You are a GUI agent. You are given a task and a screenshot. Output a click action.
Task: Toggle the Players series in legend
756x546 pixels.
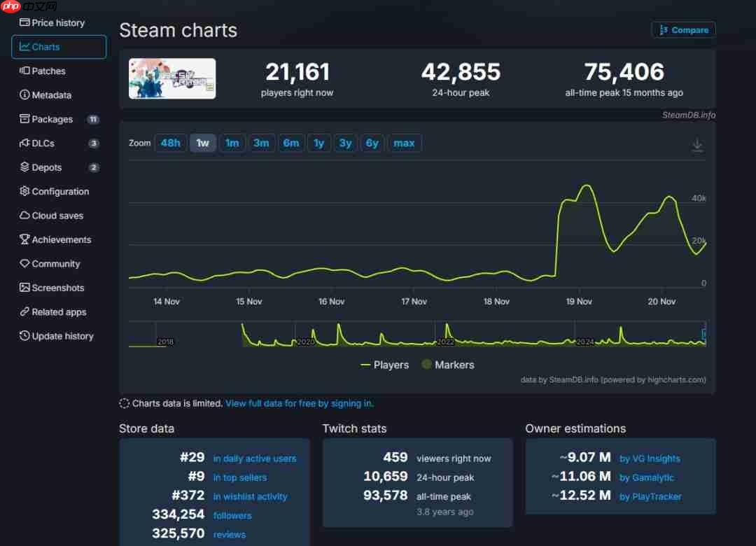384,365
